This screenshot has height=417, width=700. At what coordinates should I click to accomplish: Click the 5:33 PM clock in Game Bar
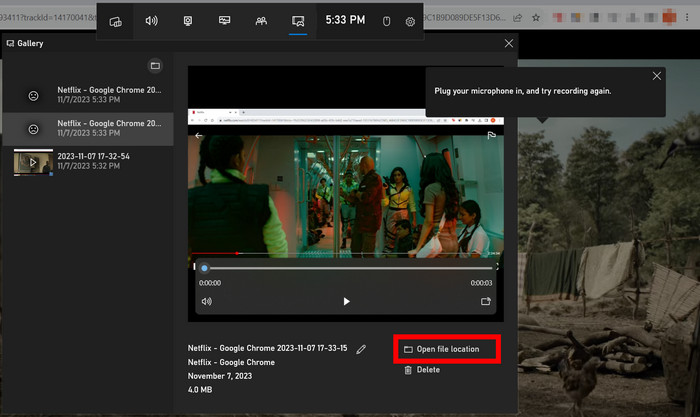pos(345,20)
